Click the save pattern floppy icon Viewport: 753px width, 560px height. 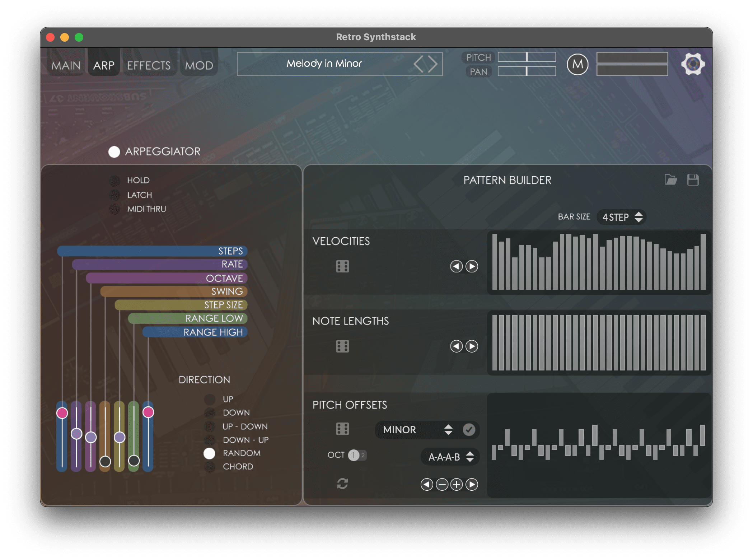[x=693, y=179]
